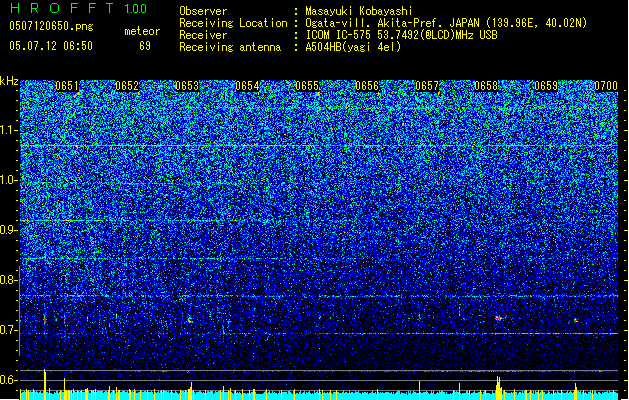Viewport: 629px width, 400px height.
Task: Click the kHz axis unit label
Action: (9, 81)
